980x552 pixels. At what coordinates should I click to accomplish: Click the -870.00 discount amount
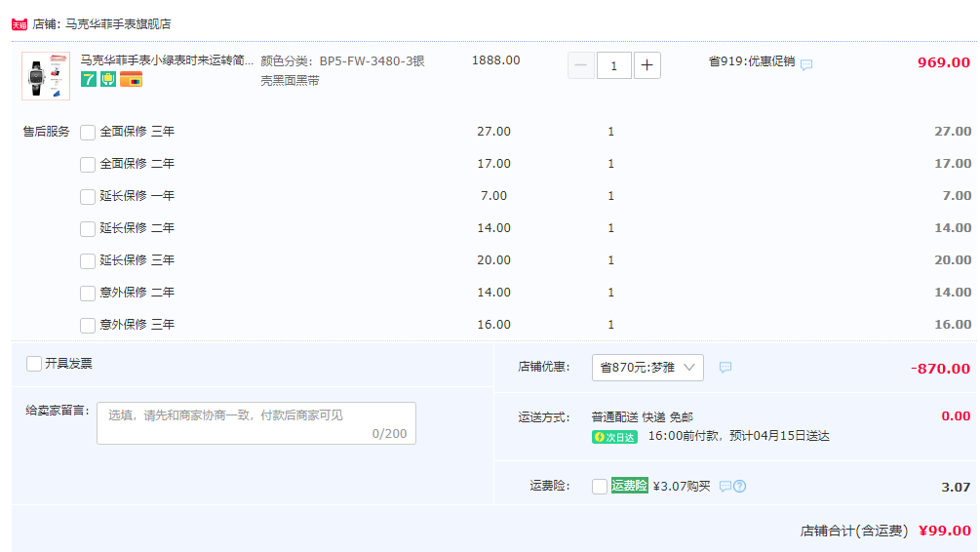click(x=940, y=369)
